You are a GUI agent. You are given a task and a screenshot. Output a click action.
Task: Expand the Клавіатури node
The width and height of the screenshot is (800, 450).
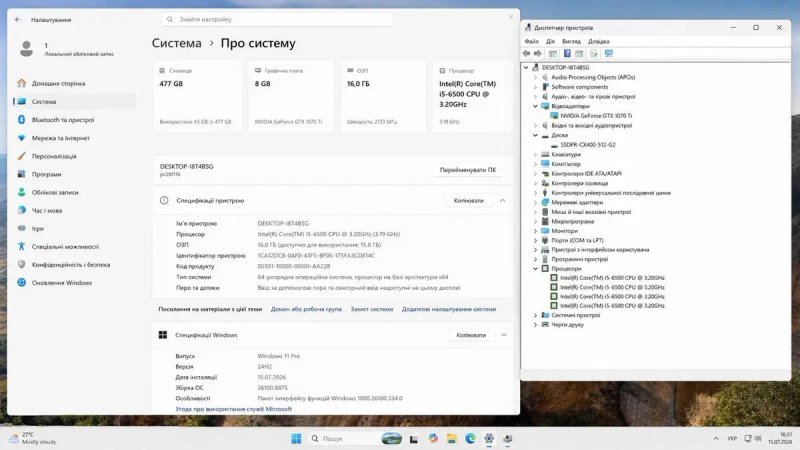click(x=535, y=154)
